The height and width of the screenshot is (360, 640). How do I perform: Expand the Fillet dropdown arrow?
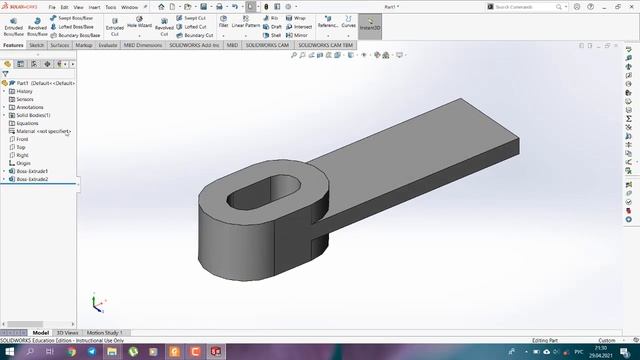pyautogui.click(x=223, y=36)
